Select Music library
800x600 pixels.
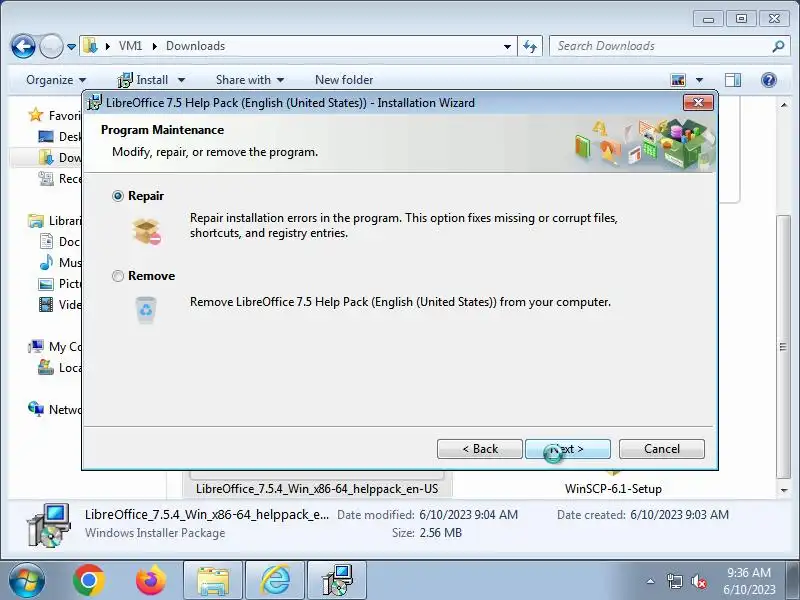point(60,262)
